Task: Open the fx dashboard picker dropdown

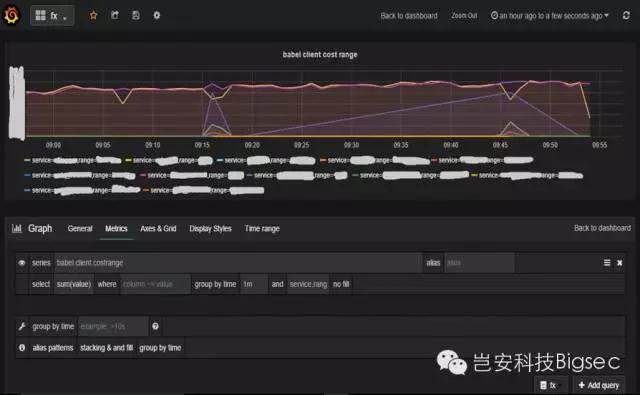Action: 52,16
